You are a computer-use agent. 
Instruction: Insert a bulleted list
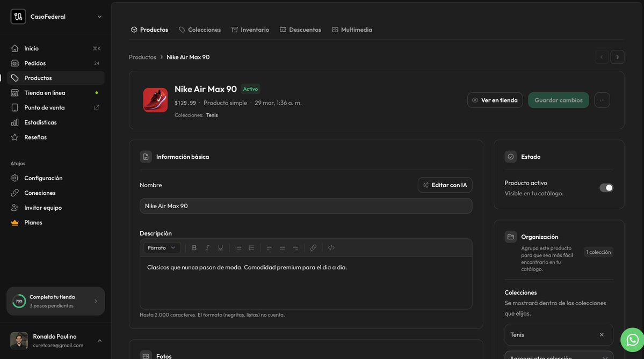pos(238,248)
